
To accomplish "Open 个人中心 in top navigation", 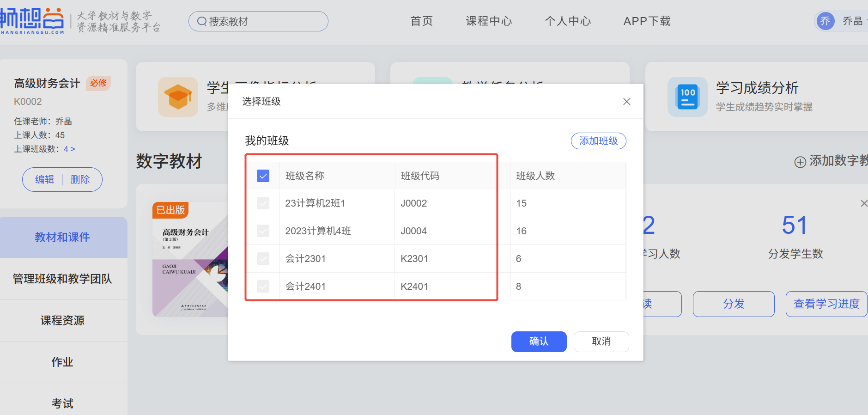I will (x=567, y=21).
